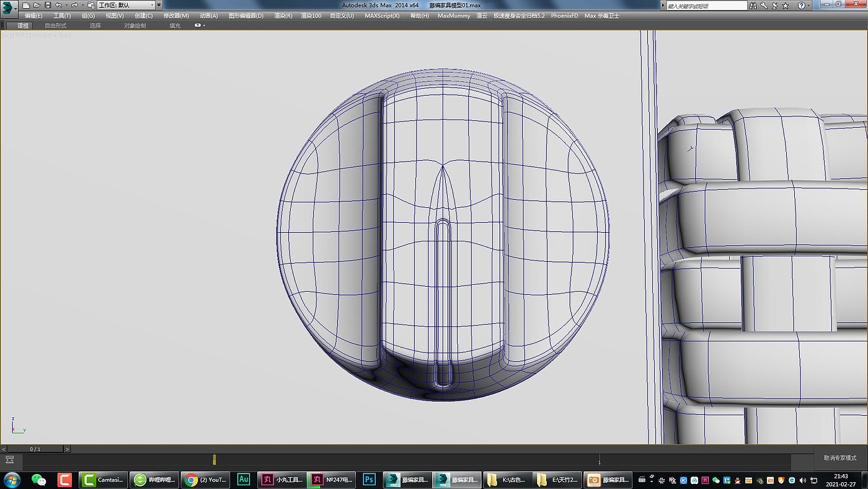Click the New Scene icon
868x489 pixels.
click(26, 5)
